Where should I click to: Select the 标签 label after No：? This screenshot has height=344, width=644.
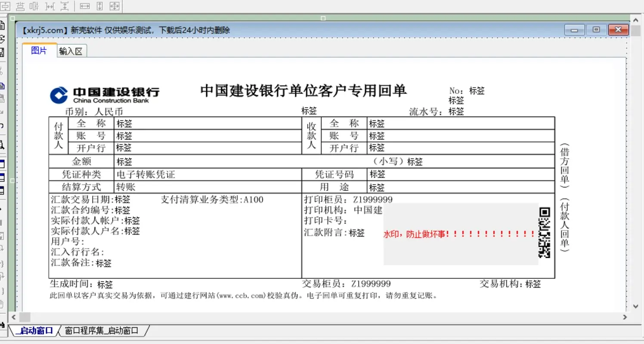477,91
